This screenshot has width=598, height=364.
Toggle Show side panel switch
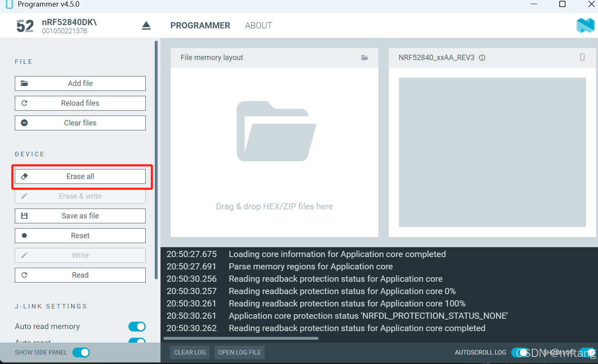(81, 352)
